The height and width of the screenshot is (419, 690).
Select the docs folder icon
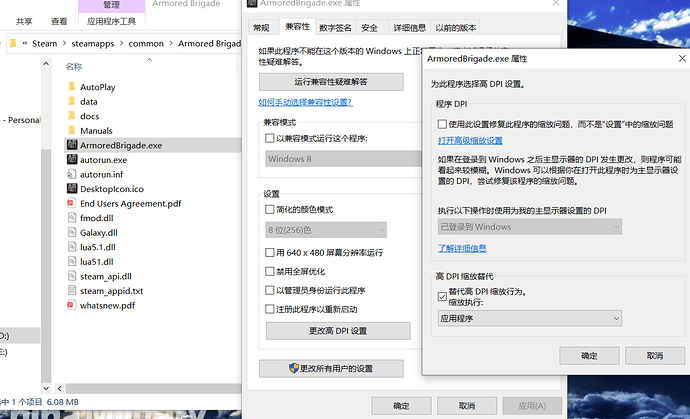[x=72, y=116]
